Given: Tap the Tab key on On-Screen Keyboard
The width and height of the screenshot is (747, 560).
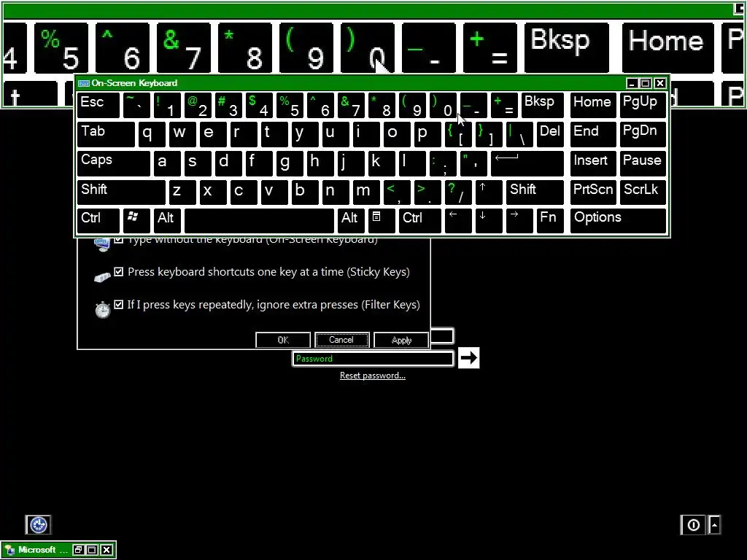Looking at the screenshot, I should point(106,135).
